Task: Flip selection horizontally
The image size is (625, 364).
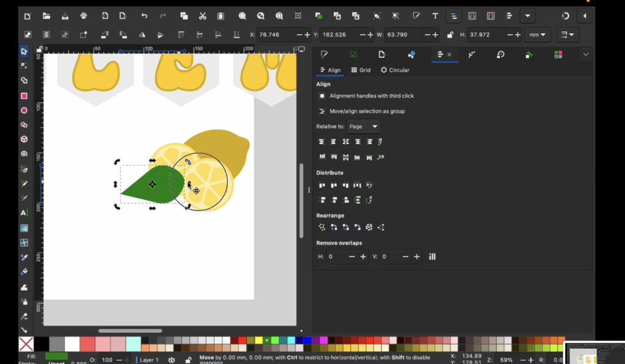Action: coord(142,35)
